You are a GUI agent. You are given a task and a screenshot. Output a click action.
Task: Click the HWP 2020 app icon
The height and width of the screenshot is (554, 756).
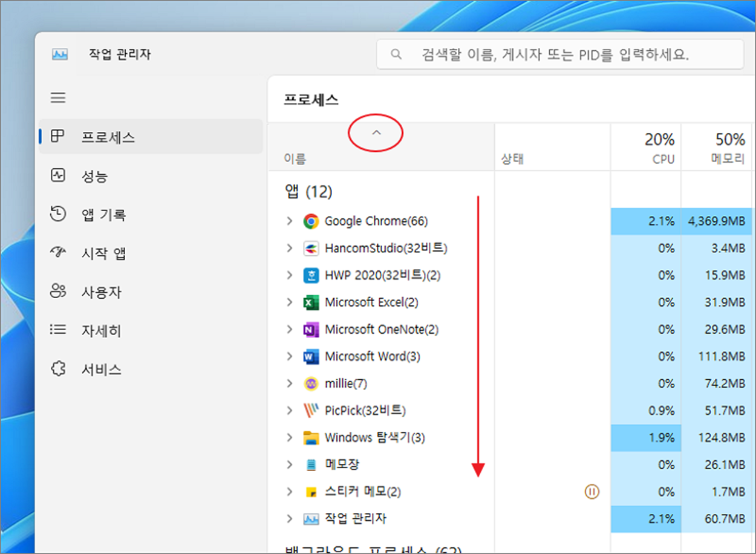(x=311, y=276)
